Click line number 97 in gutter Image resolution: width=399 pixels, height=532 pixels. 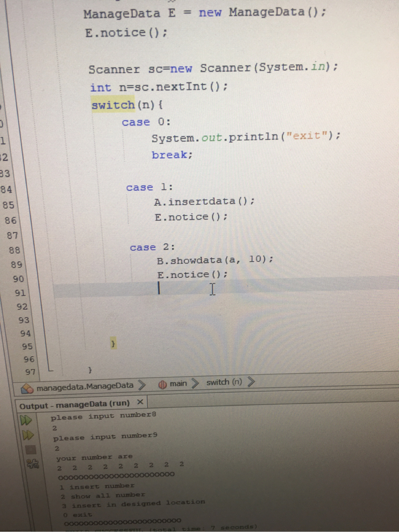click(x=30, y=372)
